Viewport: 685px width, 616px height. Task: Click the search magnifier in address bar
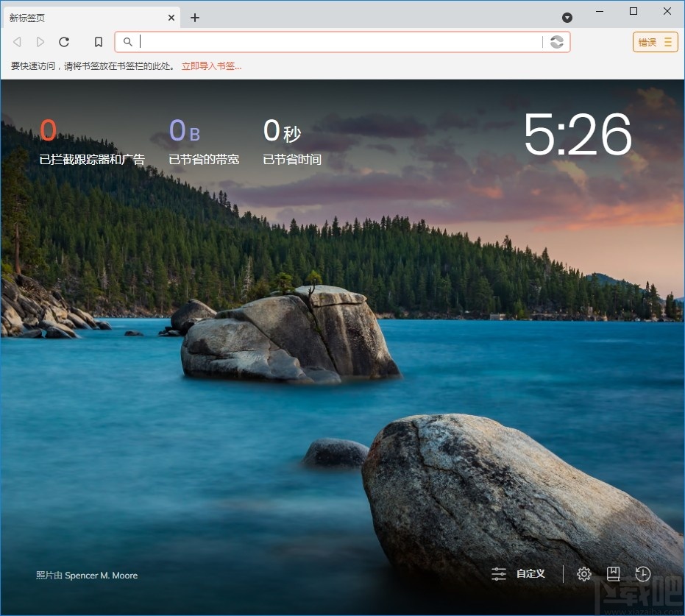tap(127, 42)
